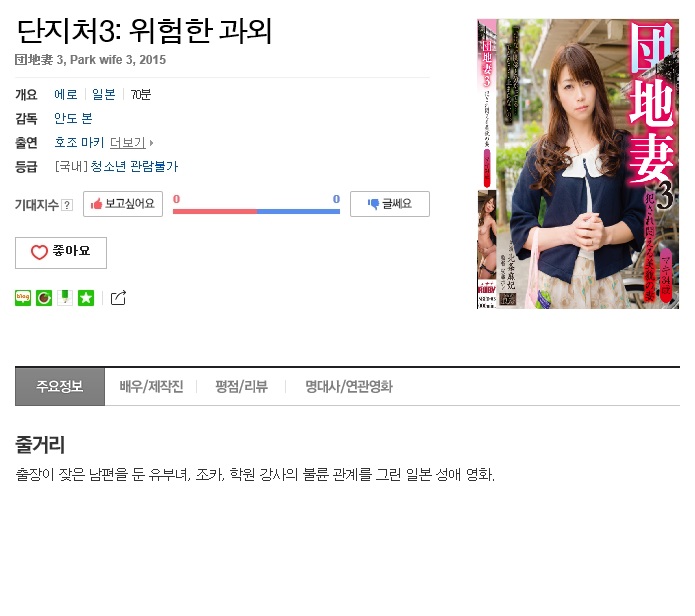Open actress 호조 마키 link
Image resolution: width=695 pixels, height=616 pixels.
(x=79, y=142)
